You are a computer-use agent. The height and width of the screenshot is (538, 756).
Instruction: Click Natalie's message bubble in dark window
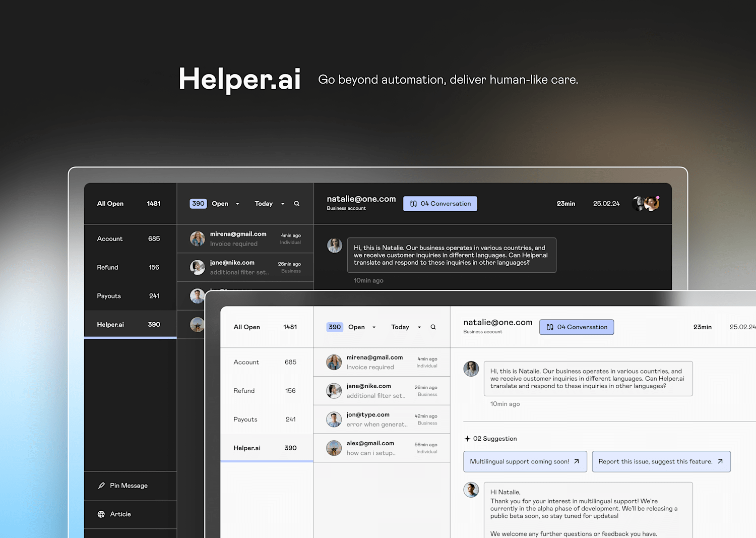(x=452, y=255)
